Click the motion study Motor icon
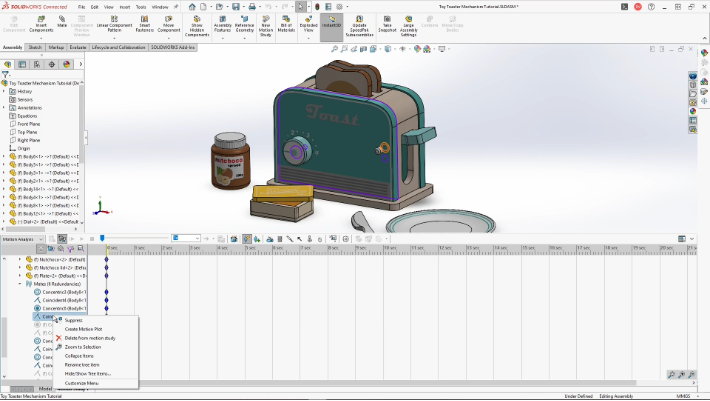The width and height of the screenshot is (710, 401). coord(270,239)
